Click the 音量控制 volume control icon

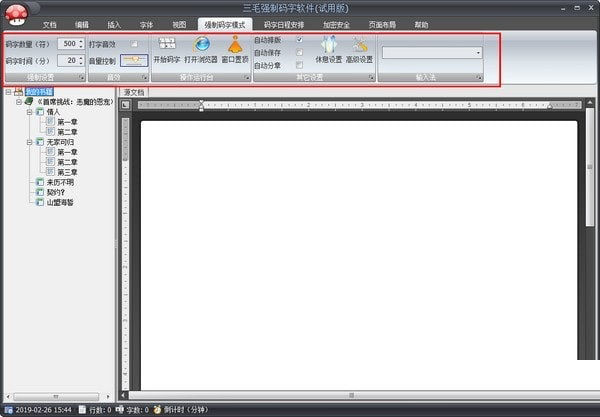(x=135, y=60)
